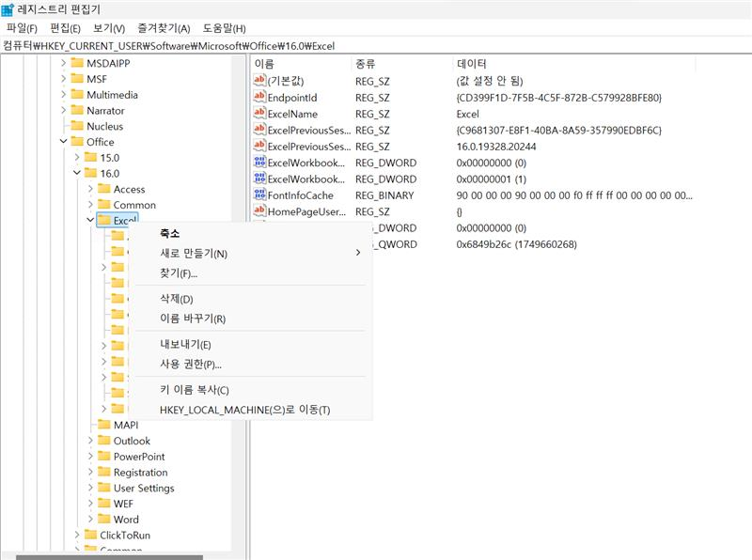Expand the PowerPoint tree node

(x=90, y=457)
